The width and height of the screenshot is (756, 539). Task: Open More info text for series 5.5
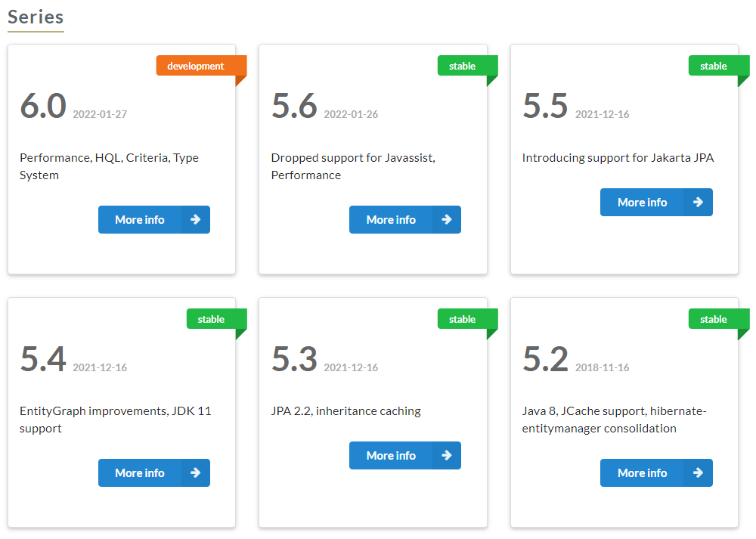[x=642, y=202]
